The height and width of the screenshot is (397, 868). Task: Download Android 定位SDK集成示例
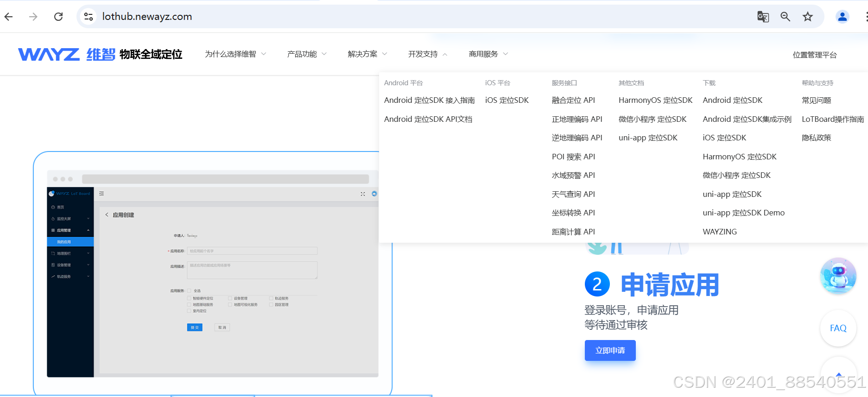[747, 119]
